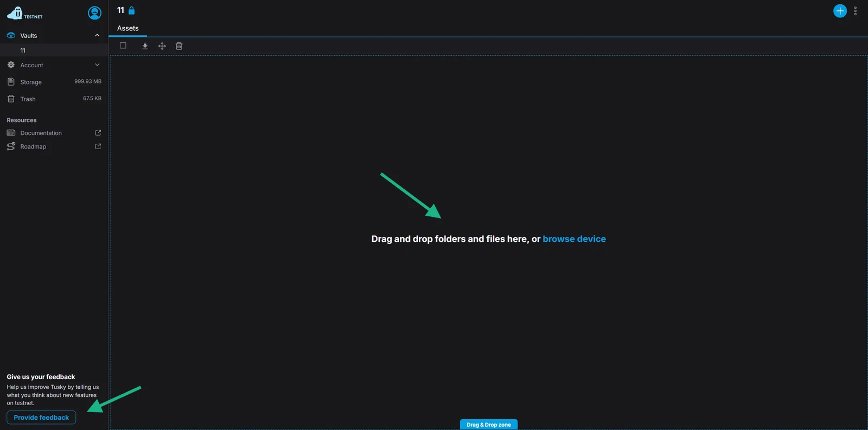Open Documentation external link icon

98,133
